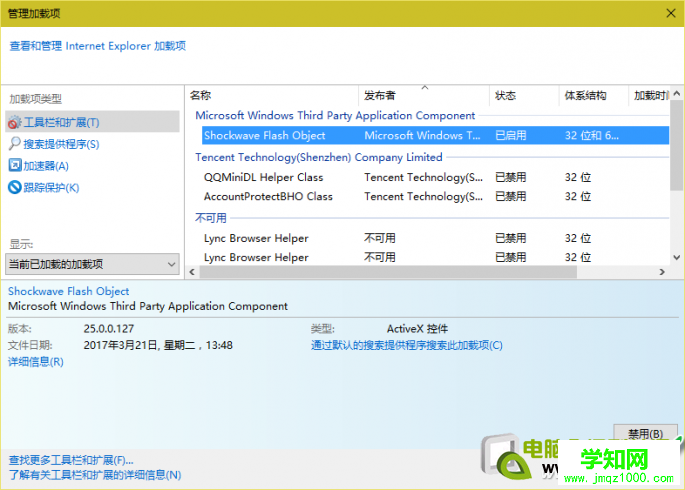Click the Tracking Protection icon
Image resolution: width=685 pixels, height=490 pixels.
coord(14,188)
